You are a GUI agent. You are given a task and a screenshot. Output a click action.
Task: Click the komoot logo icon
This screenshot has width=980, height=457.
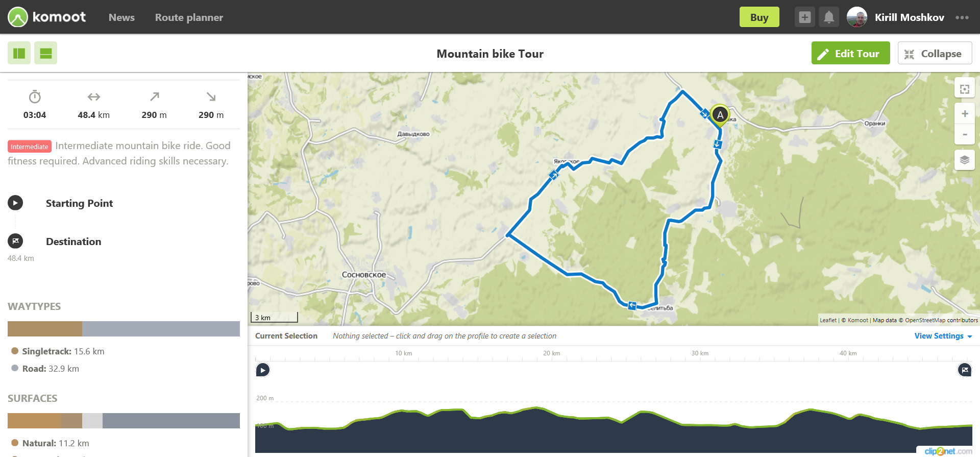click(x=18, y=17)
